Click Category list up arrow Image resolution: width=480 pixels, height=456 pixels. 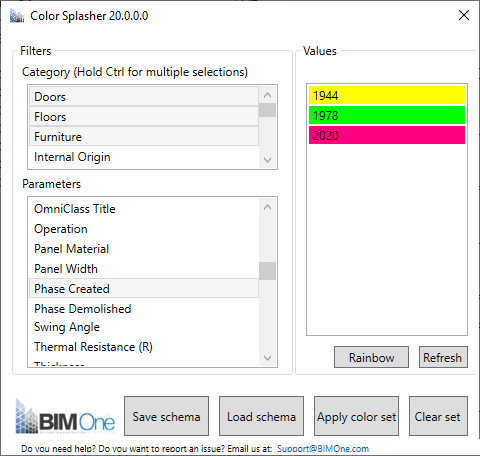click(x=267, y=95)
